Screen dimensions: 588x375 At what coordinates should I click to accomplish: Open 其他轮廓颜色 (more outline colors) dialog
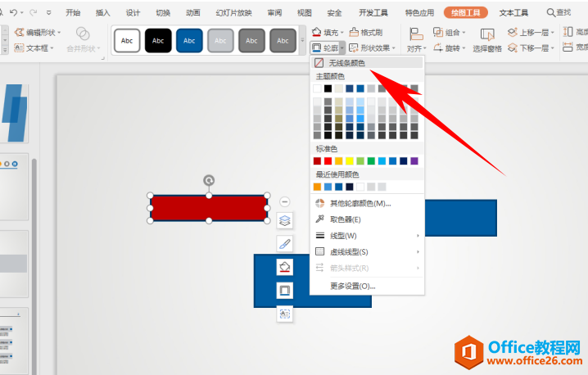pyautogui.click(x=360, y=203)
